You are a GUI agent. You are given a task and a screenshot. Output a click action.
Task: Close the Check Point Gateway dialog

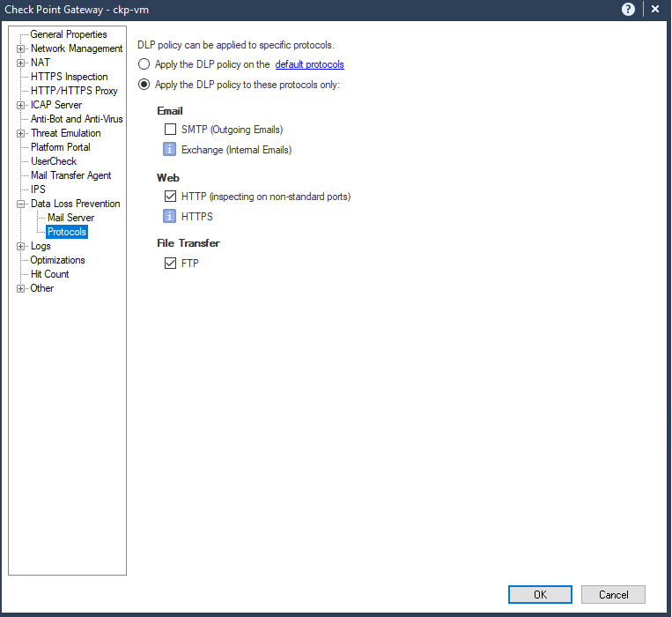pos(654,9)
